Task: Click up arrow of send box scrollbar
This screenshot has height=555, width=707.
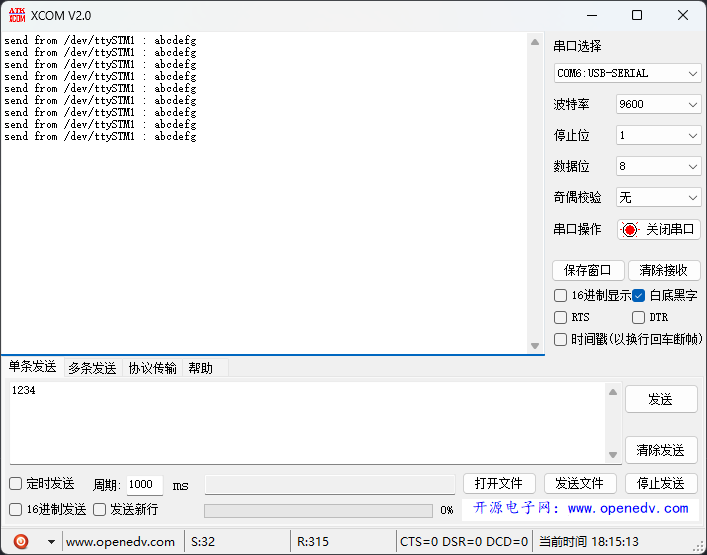Action: [x=613, y=392]
